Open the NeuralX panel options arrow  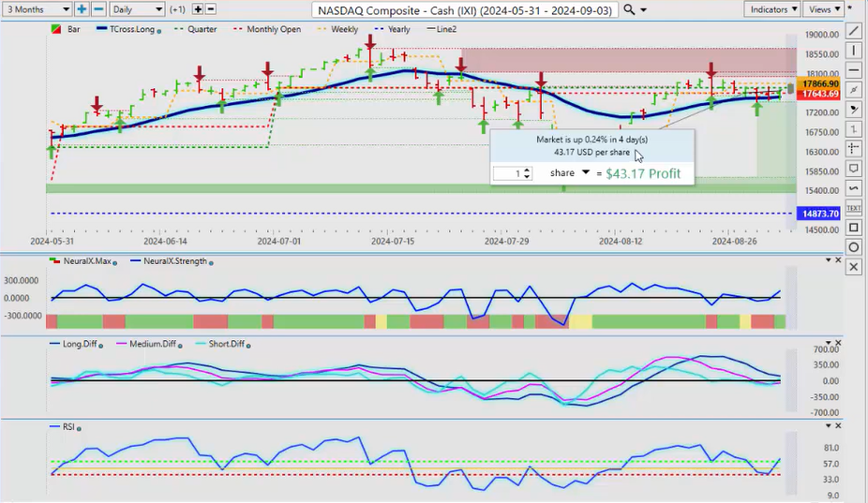coord(828,260)
